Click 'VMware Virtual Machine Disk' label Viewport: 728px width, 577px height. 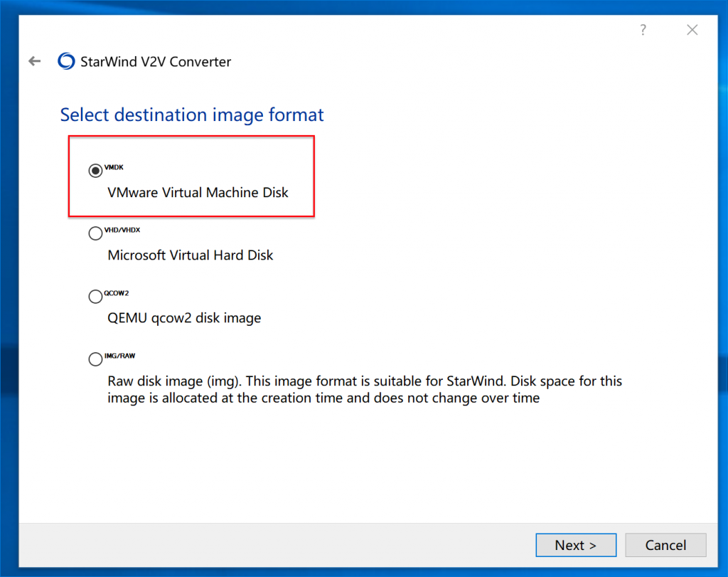tap(198, 192)
